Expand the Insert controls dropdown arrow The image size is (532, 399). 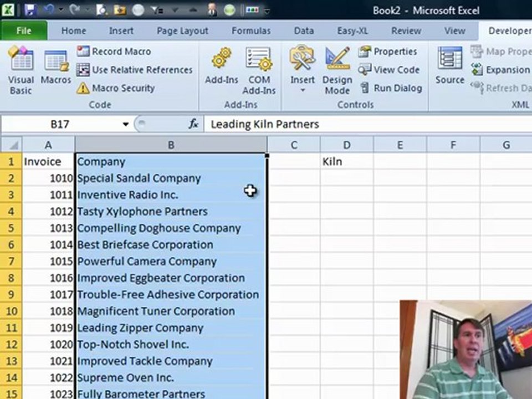(303, 90)
